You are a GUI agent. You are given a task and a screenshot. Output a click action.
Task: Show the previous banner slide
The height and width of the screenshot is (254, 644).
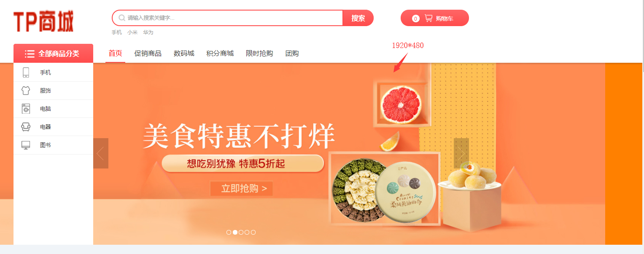coord(101,153)
